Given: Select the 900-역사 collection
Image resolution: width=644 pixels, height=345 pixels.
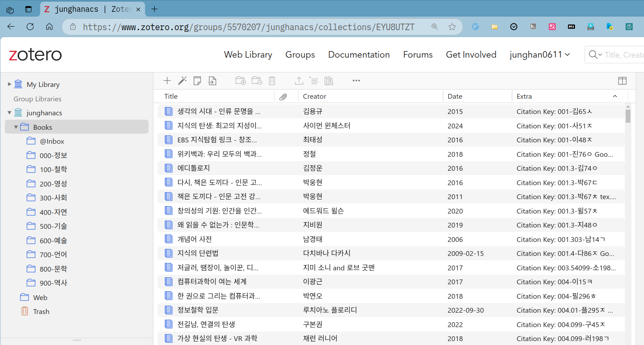Looking at the screenshot, I should pos(53,283).
